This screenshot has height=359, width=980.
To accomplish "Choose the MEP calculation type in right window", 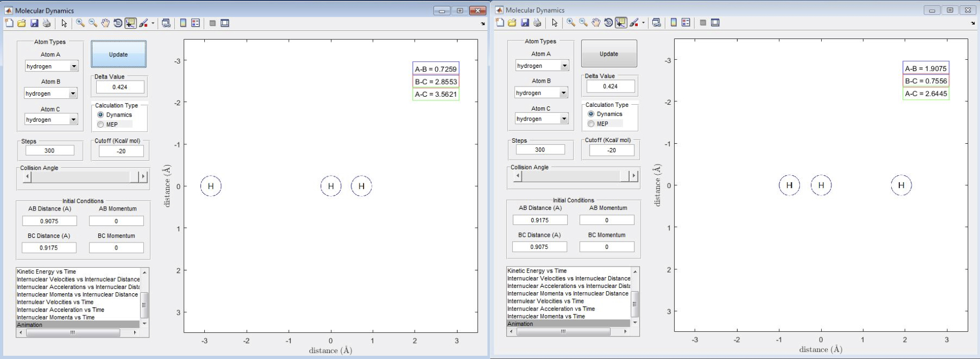I will 591,123.
